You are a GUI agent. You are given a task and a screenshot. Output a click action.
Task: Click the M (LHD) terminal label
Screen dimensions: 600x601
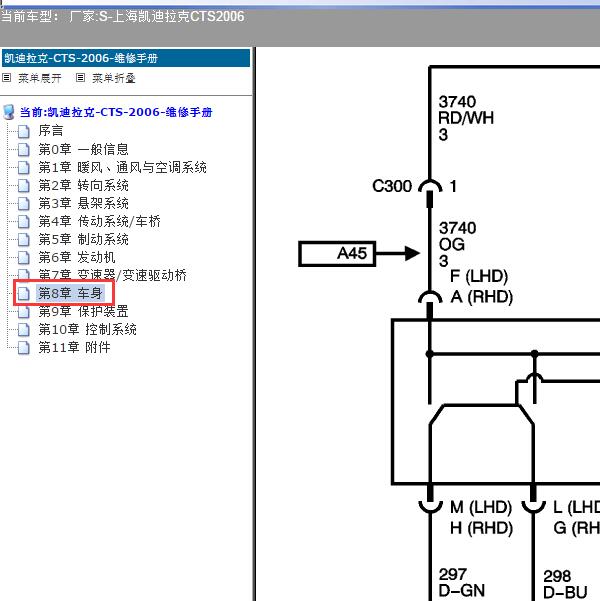coord(481,507)
